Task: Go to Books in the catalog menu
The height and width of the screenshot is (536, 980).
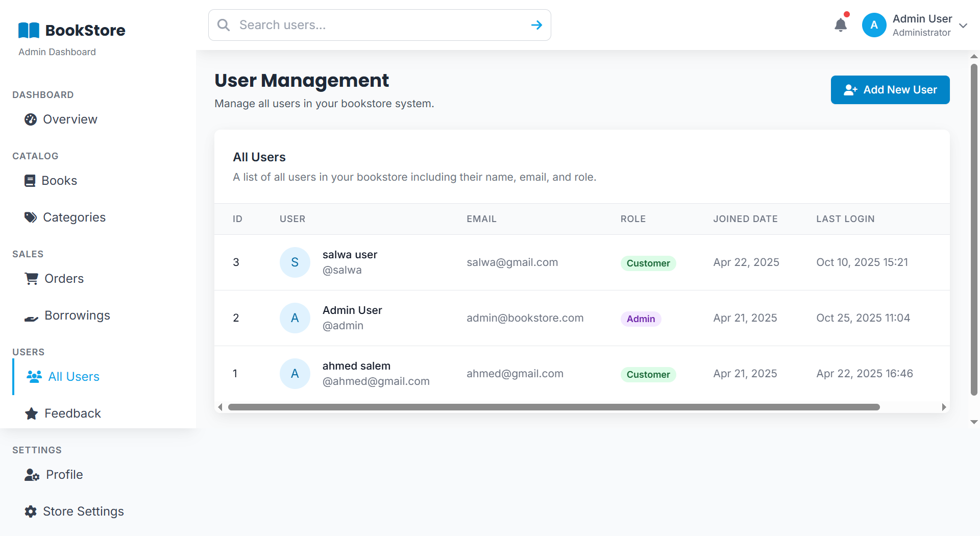Action: (59, 181)
